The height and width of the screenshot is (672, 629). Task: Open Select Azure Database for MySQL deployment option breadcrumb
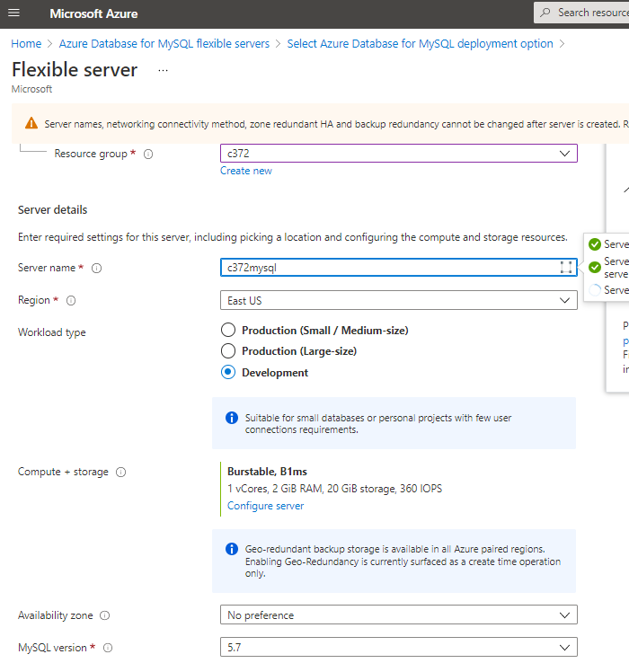pyautogui.click(x=421, y=44)
